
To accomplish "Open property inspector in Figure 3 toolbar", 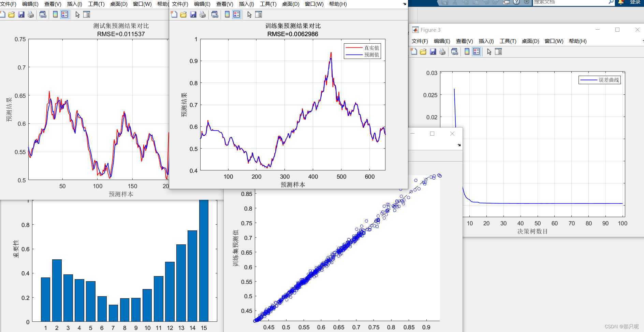I will [498, 51].
